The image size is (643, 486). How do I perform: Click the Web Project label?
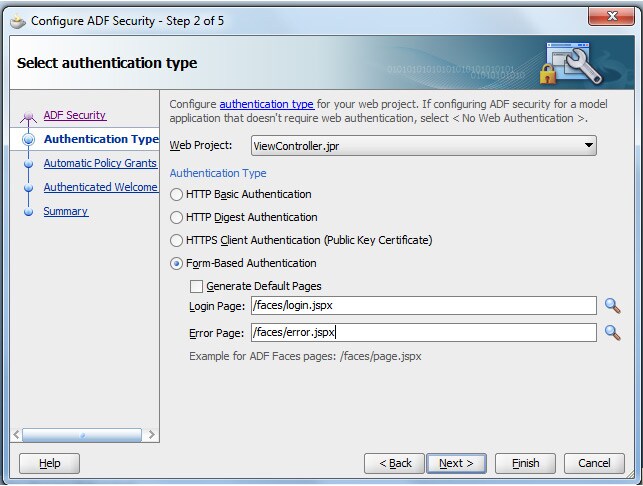pos(201,145)
